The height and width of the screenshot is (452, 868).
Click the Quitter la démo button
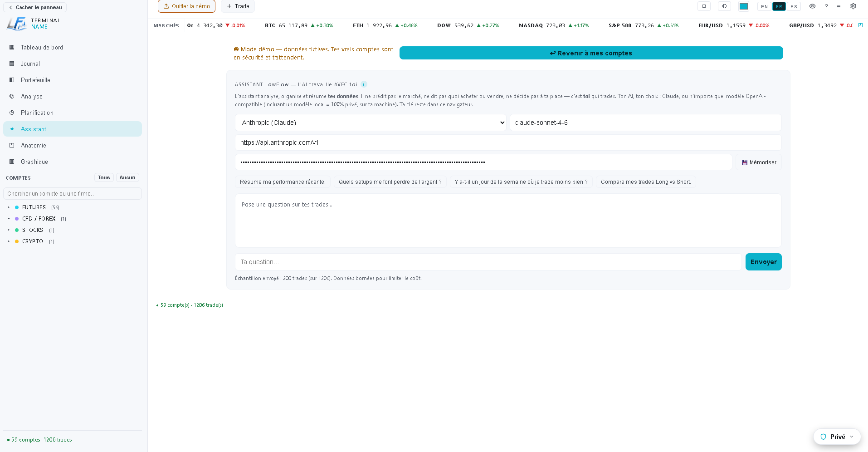[x=186, y=6]
